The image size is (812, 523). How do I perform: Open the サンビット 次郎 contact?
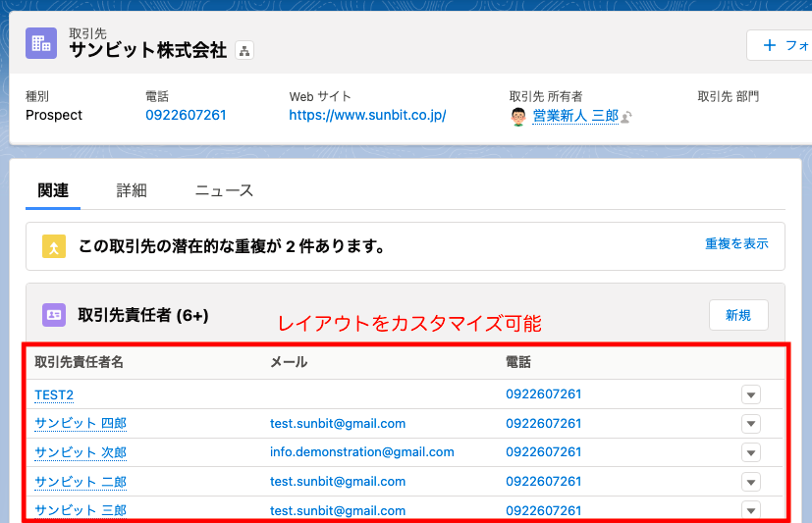81,452
